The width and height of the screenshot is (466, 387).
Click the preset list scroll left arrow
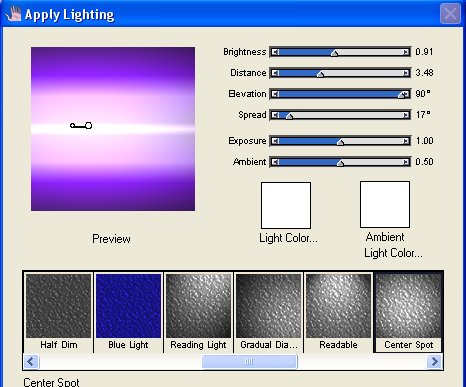[31, 361]
